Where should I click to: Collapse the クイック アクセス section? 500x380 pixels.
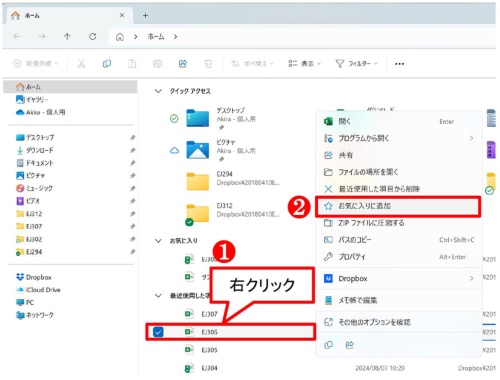(x=158, y=91)
